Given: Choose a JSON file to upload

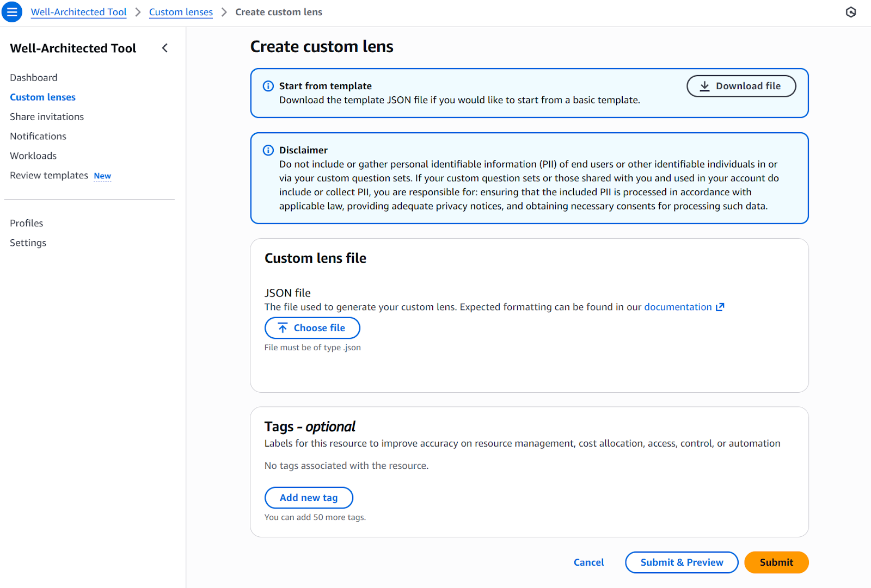Looking at the screenshot, I should tap(312, 328).
